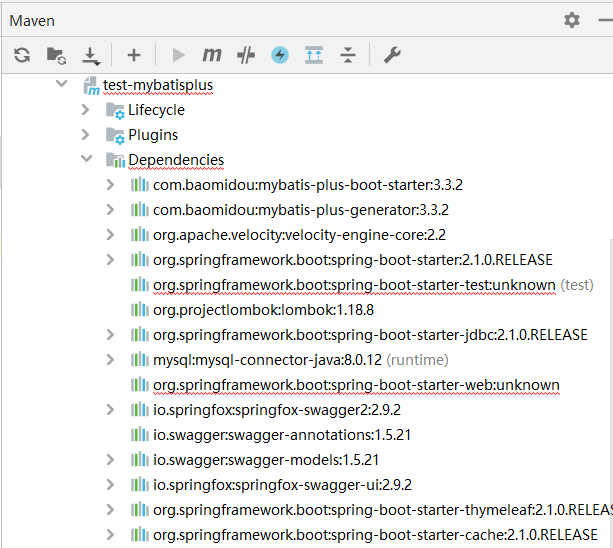Image resolution: width=613 pixels, height=548 pixels.
Task: Select test-mybatisplus project label
Action: [x=158, y=85]
